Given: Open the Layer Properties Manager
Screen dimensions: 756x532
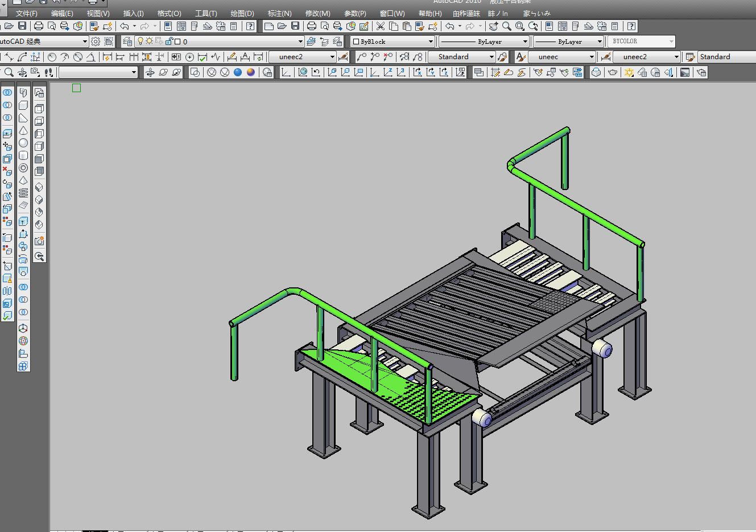Looking at the screenshot, I should click(x=127, y=42).
